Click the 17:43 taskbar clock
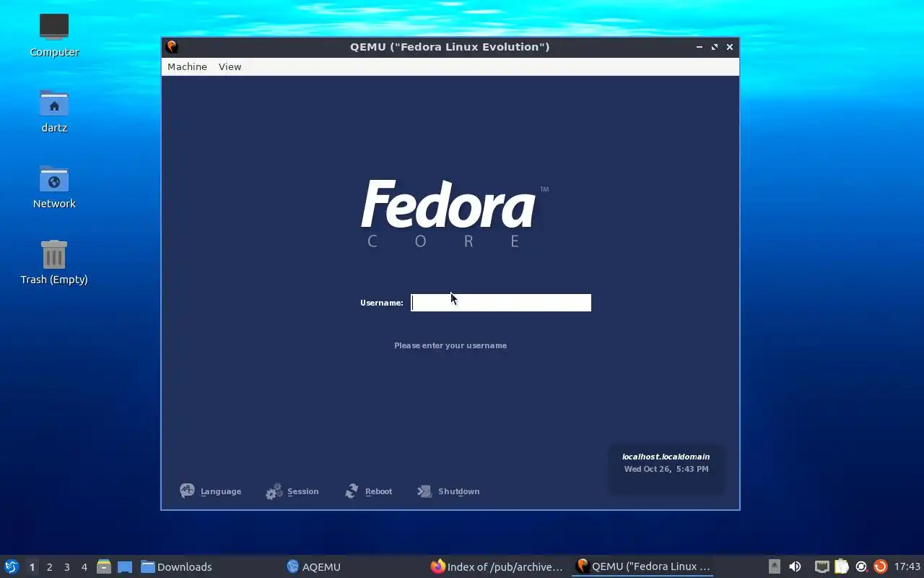Image resolution: width=924 pixels, height=578 pixels. click(907, 566)
